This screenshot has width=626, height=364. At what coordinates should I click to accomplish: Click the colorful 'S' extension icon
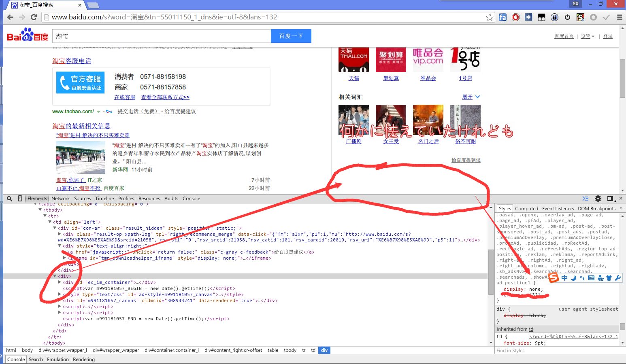[580, 17]
